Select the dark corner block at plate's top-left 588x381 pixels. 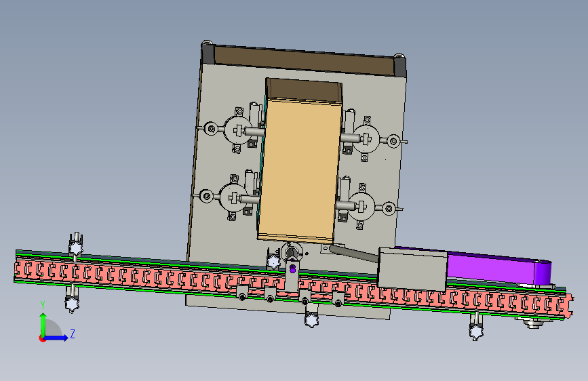[x=208, y=54]
